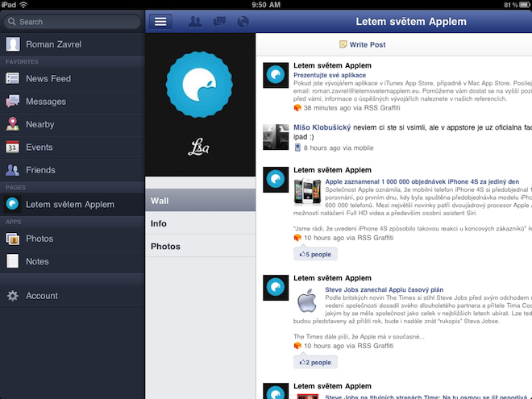The height and width of the screenshot is (399, 532).
Task: Open Events from sidebar
Action: pyautogui.click(x=73, y=147)
